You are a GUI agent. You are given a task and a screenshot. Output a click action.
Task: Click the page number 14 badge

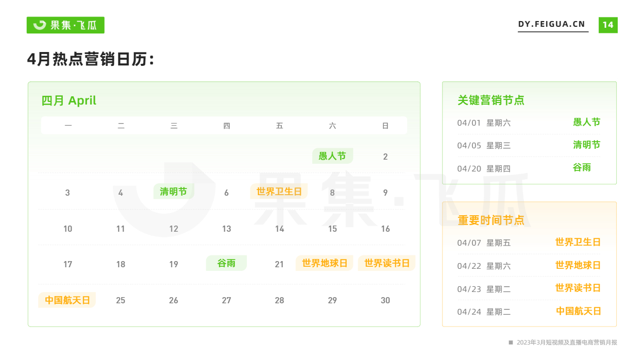pyautogui.click(x=608, y=25)
